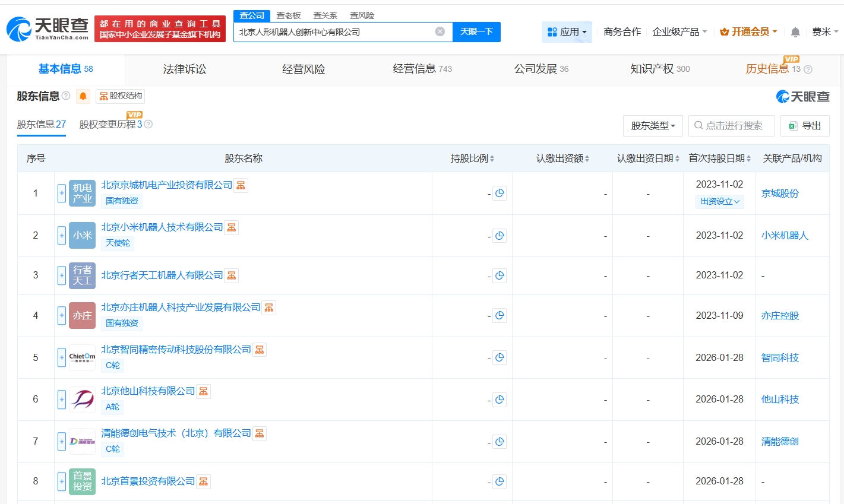Sort by 首次持股日期 column header
Viewport: 844px width, 504px height.
pos(719,159)
